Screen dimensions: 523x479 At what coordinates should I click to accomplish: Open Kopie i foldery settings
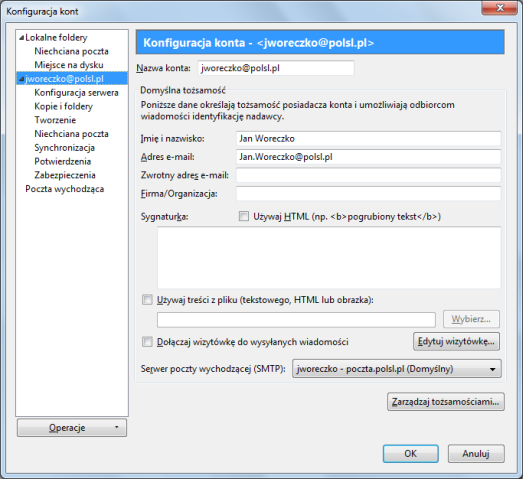63,106
